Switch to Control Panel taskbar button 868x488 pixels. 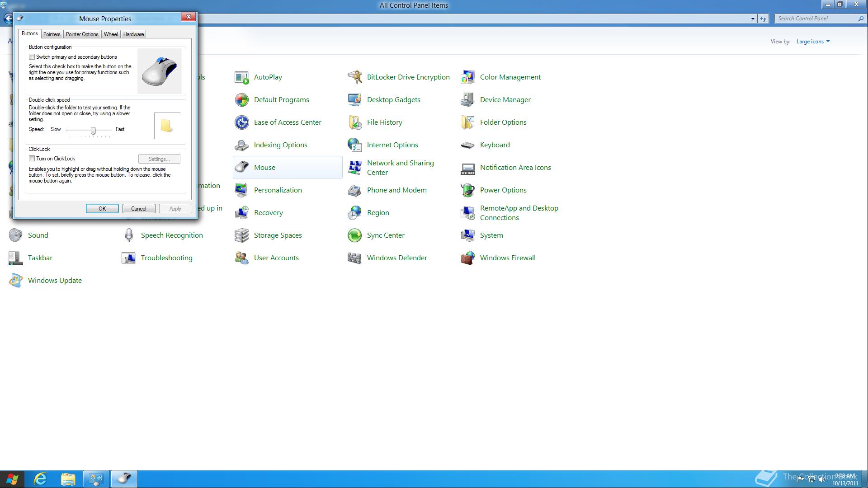pyautogui.click(x=96, y=479)
